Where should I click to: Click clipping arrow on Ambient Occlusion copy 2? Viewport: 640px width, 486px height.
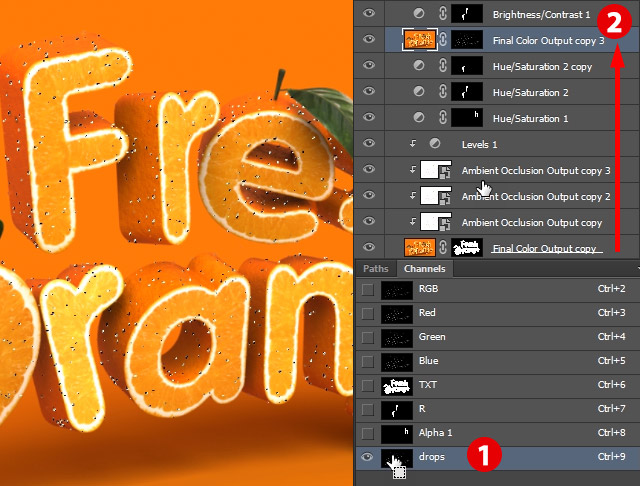[413, 195]
